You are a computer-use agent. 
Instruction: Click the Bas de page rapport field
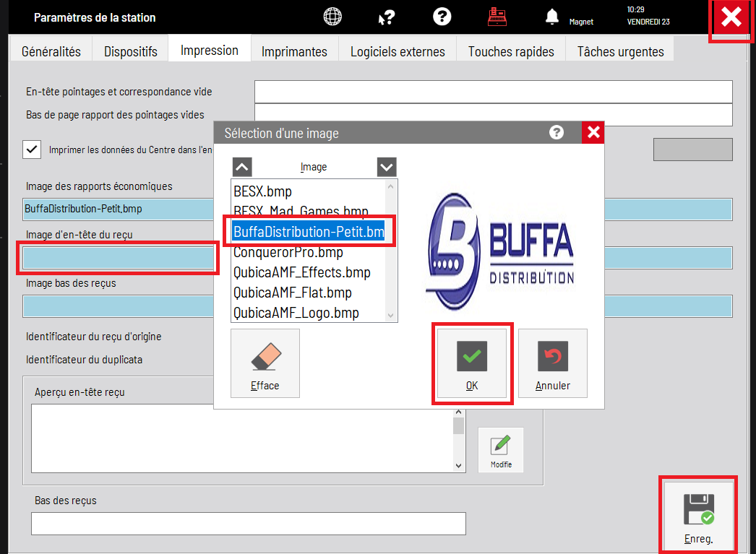493,116
